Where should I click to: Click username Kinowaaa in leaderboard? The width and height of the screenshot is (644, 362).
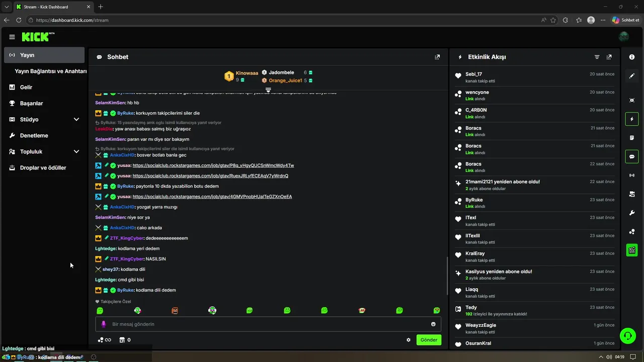(x=247, y=73)
